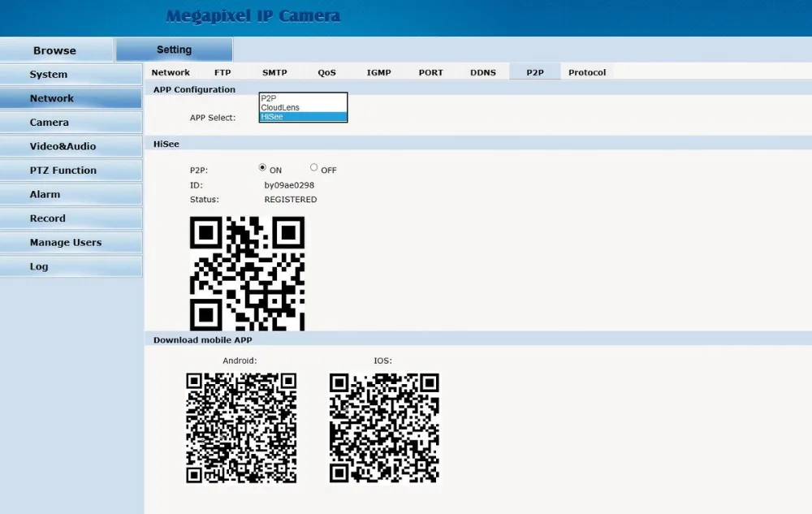Turn P2P ON radio button
Viewport: 812px width, 514px height.
262,168
